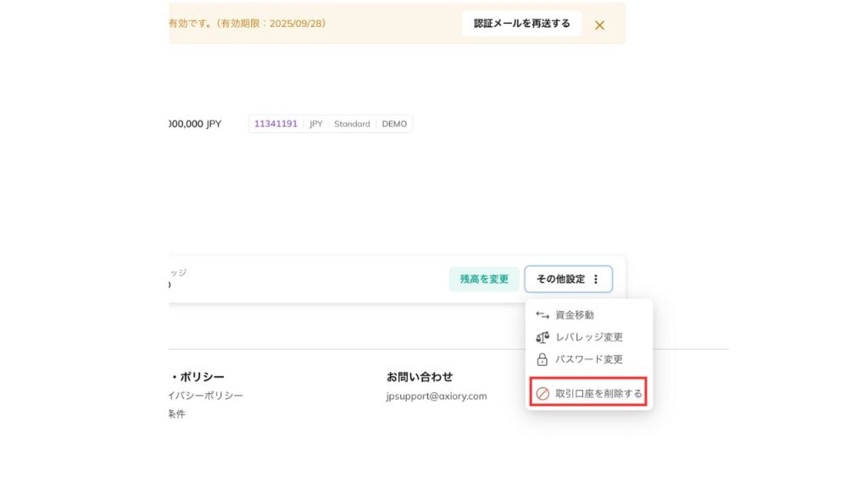
Task: Open the jpsupport@axiory.com email link
Action: click(x=437, y=396)
